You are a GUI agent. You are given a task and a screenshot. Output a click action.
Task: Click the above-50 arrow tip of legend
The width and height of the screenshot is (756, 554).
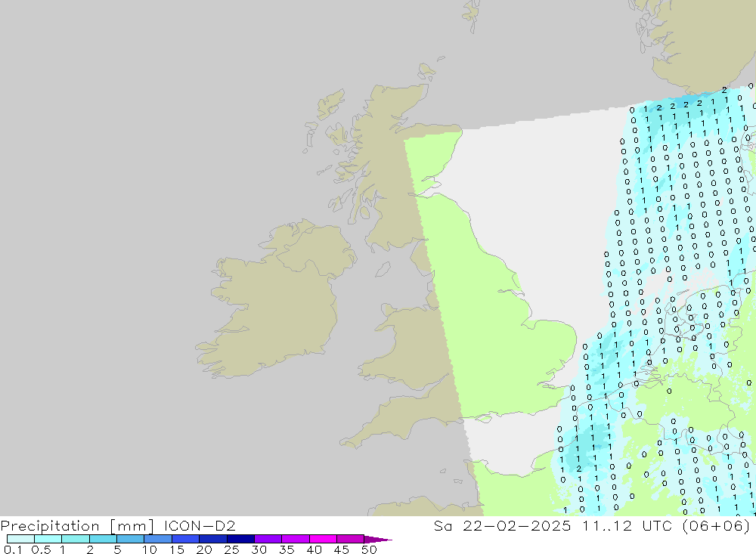377,540
